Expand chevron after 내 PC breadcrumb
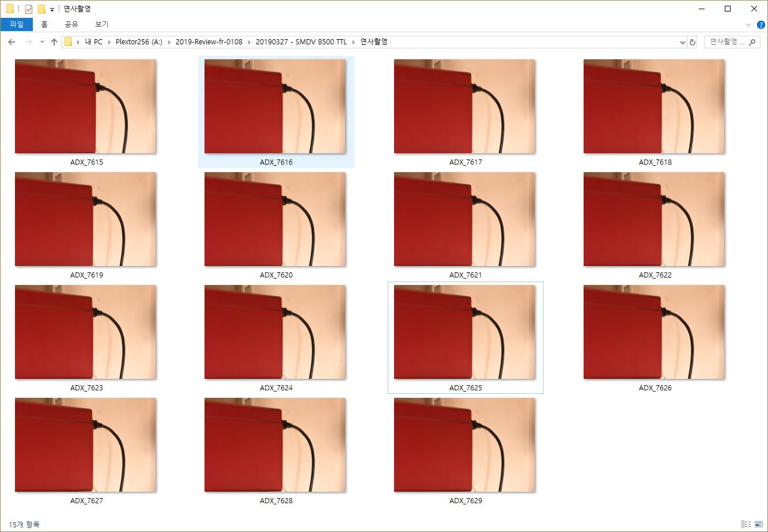The height and width of the screenshot is (532, 768). point(109,42)
